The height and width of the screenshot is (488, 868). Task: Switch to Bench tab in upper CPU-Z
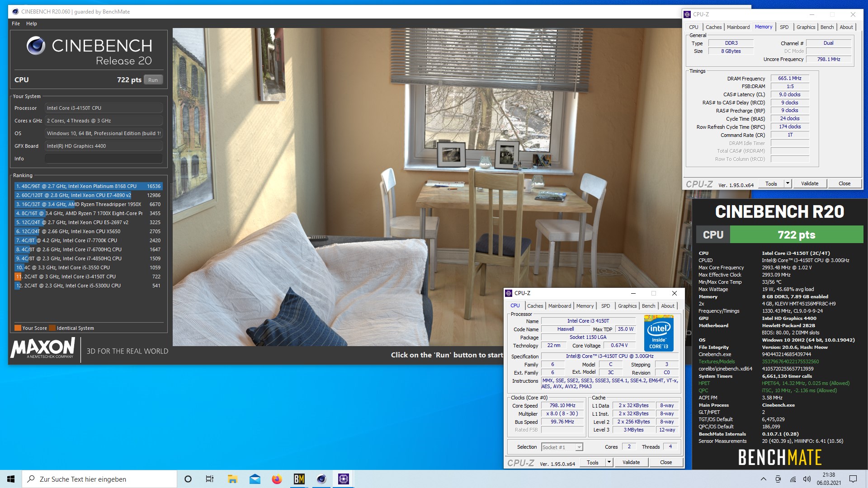(x=827, y=27)
